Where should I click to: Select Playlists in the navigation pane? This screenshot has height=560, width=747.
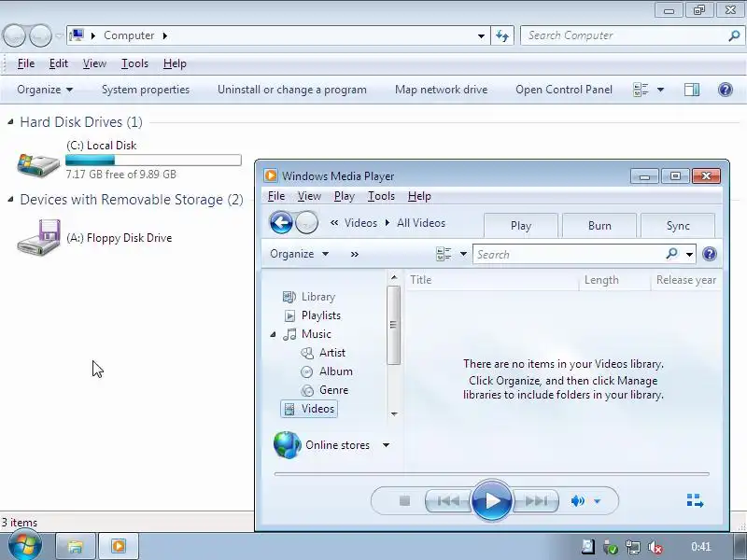[312, 315]
